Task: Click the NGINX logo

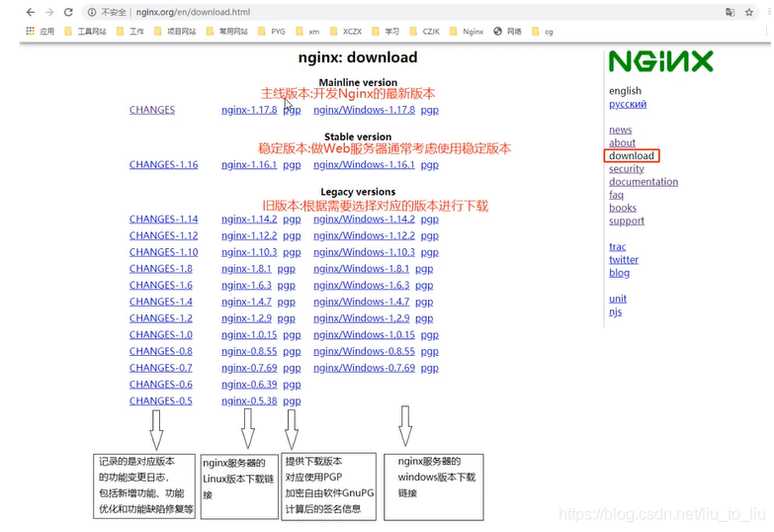Action: [661, 61]
